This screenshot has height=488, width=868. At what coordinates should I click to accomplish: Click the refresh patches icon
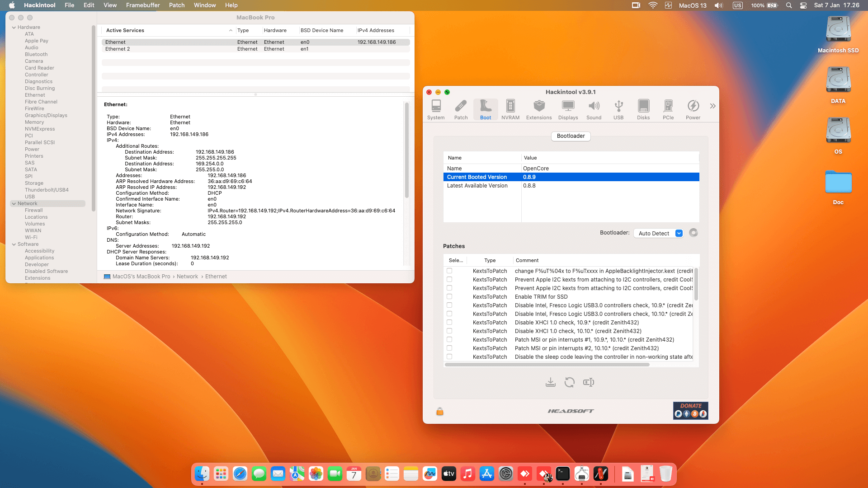point(569,383)
